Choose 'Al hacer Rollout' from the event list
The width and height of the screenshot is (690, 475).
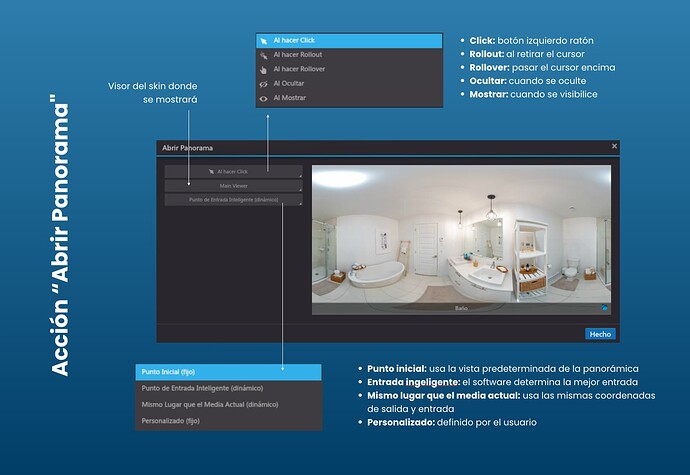[x=349, y=55]
